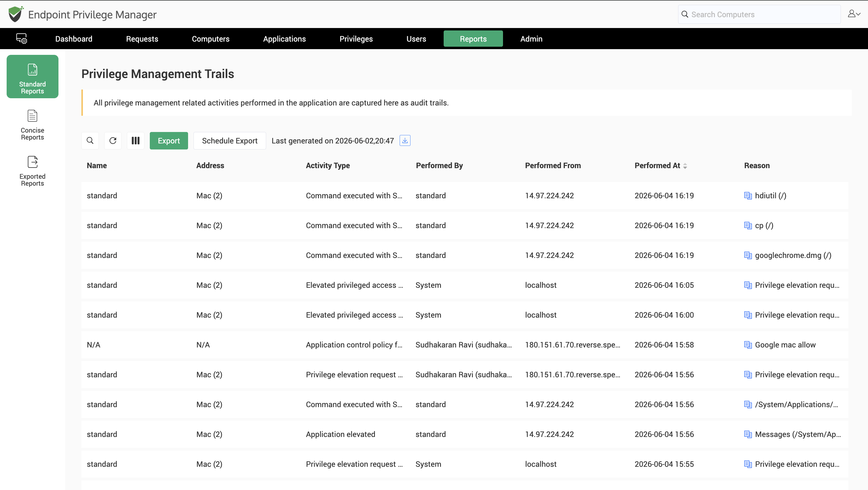View reason details icon for googlechrome.dmg row
This screenshot has height=490, width=868.
pos(748,256)
